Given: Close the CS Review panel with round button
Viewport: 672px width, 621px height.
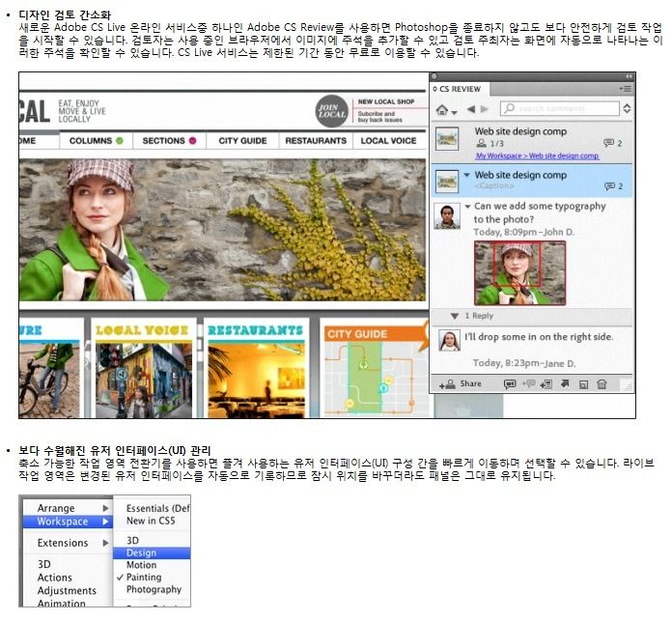Looking at the screenshot, I should (434, 76).
